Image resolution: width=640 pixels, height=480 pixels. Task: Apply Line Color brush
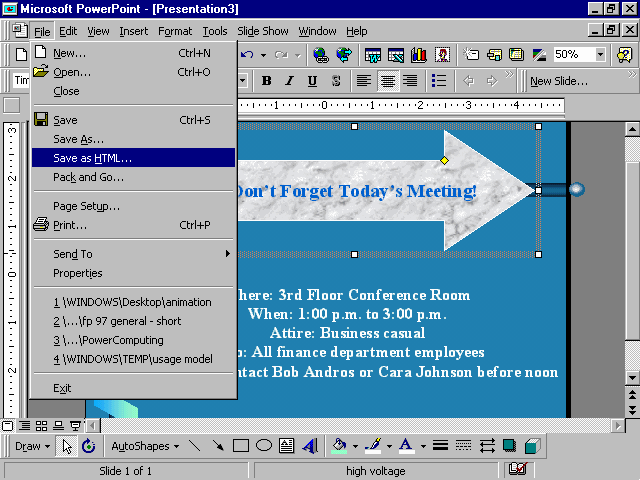(374, 446)
